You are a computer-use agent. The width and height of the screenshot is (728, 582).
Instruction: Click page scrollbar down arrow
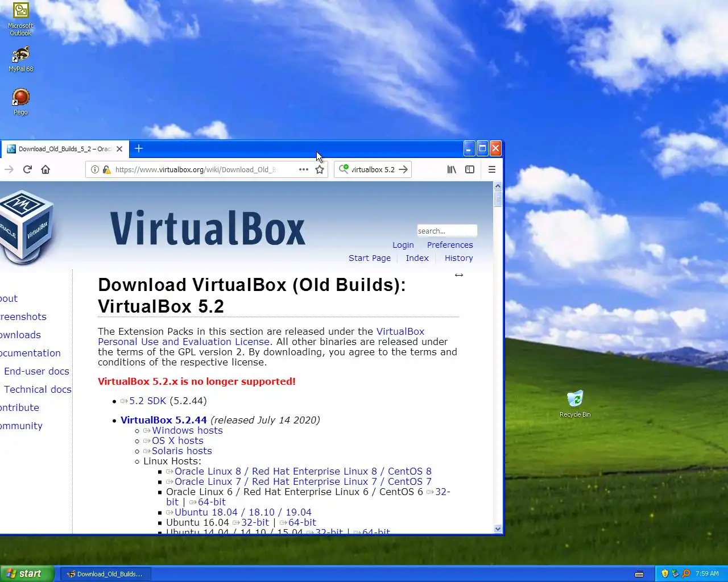click(x=498, y=529)
